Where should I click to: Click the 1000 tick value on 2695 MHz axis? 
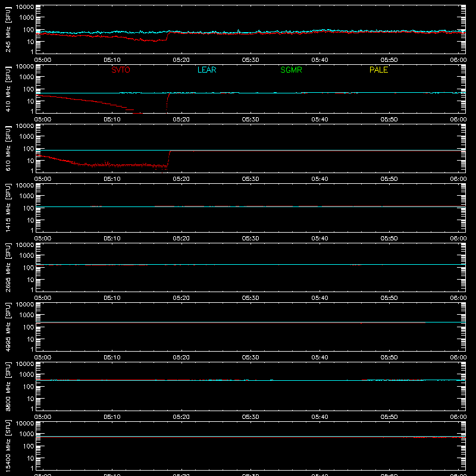point(27,255)
